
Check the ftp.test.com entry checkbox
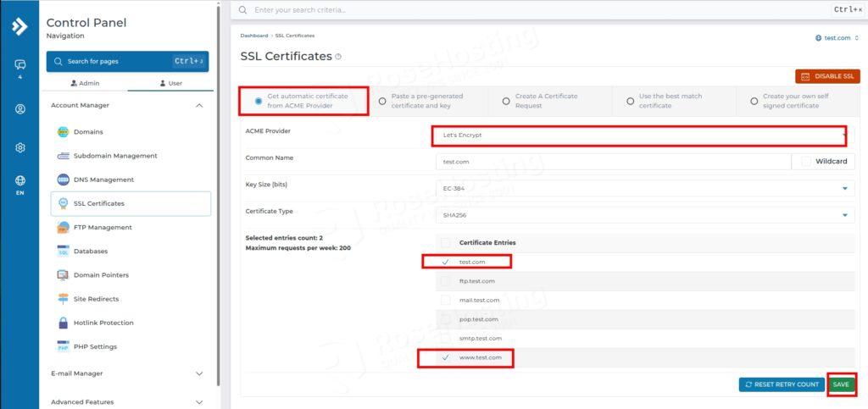click(446, 281)
